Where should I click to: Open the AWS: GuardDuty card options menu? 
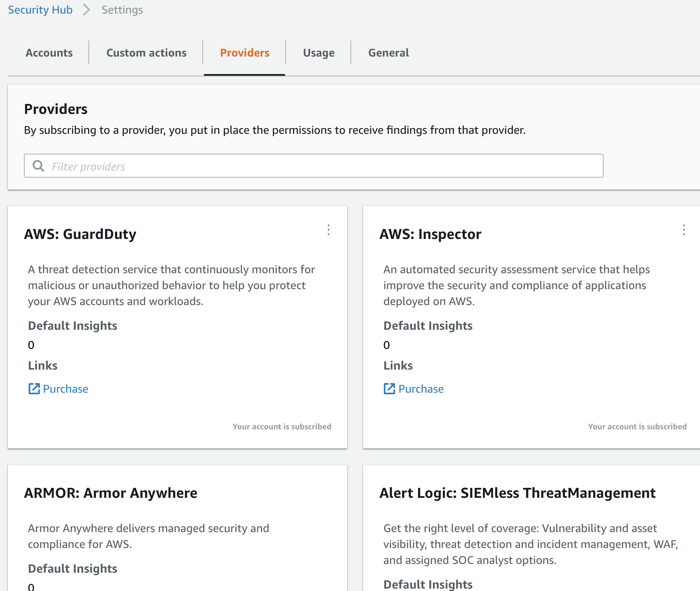click(328, 230)
